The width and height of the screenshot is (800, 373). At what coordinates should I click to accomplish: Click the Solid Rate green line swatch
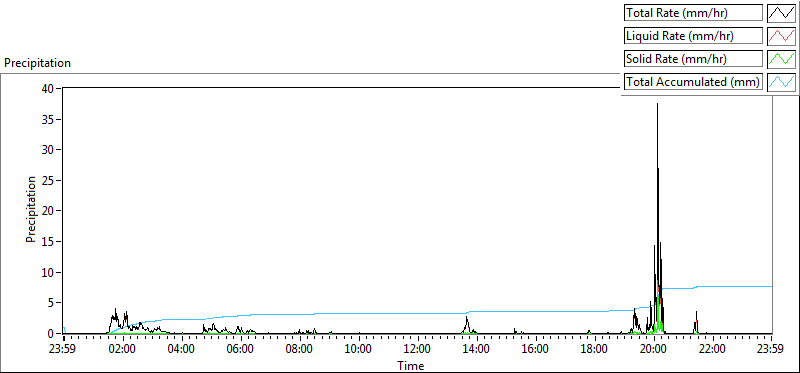tap(781, 58)
